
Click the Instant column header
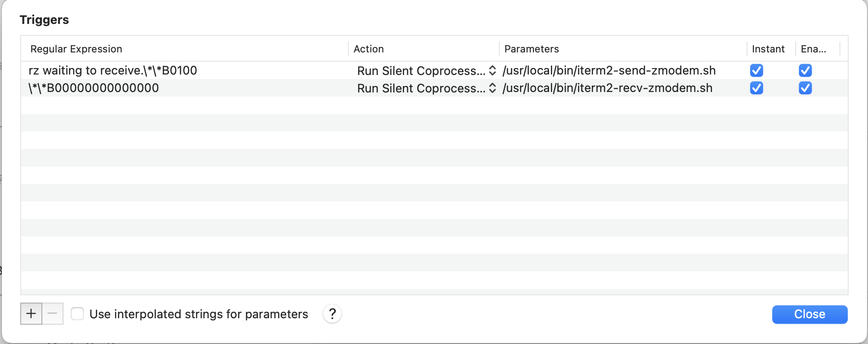[768, 49]
